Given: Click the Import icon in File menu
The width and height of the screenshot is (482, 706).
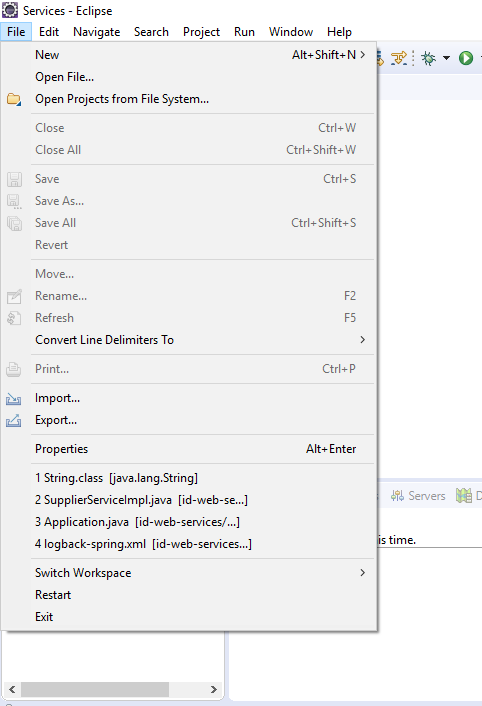Looking at the screenshot, I should click(x=14, y=398).
